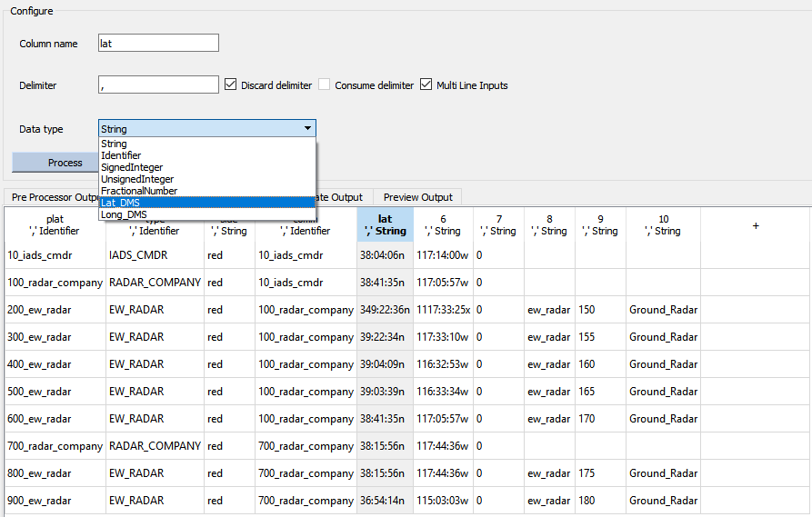This screenshot has height=517, width=812.
Task: Pick FractionalNumber data type option
Action: point(207,191)
